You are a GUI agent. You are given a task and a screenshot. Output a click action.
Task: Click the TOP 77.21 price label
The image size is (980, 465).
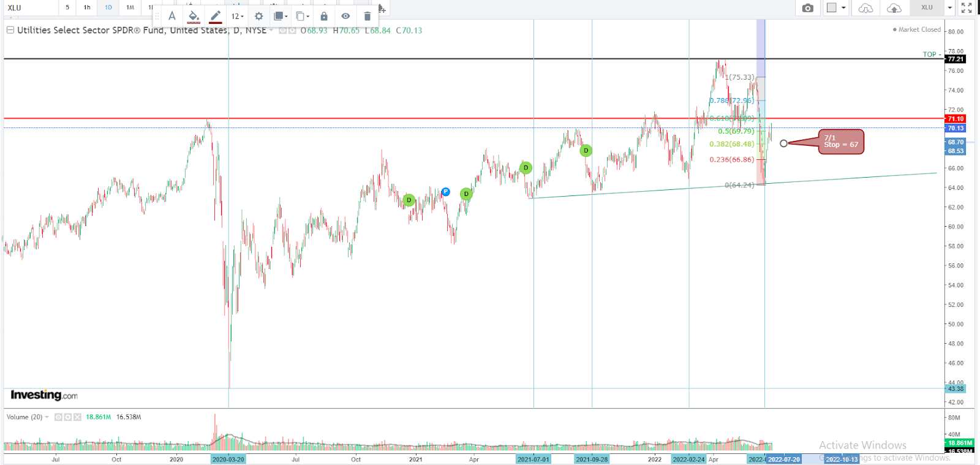click(x=956, y=59)
